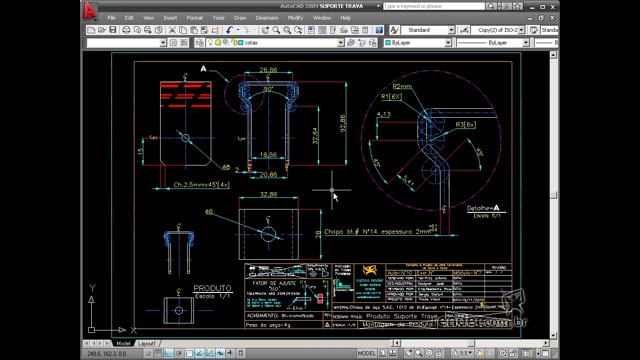This screenshot has height=360, width=640.
Task: Open the Format menu
Action: (195, 18)
